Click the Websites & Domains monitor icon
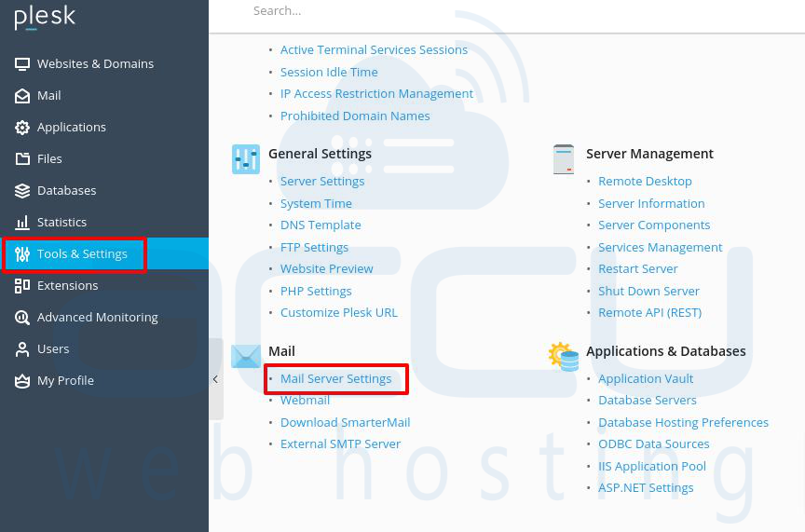The width and height of the screenshot is (805, 532). coord(22,64)
